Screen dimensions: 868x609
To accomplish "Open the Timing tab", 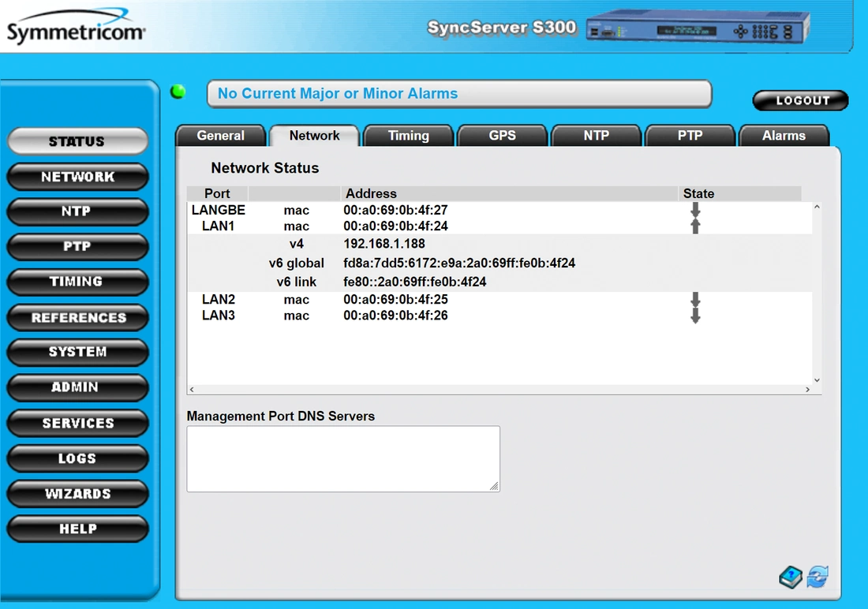I will point(409,136).
